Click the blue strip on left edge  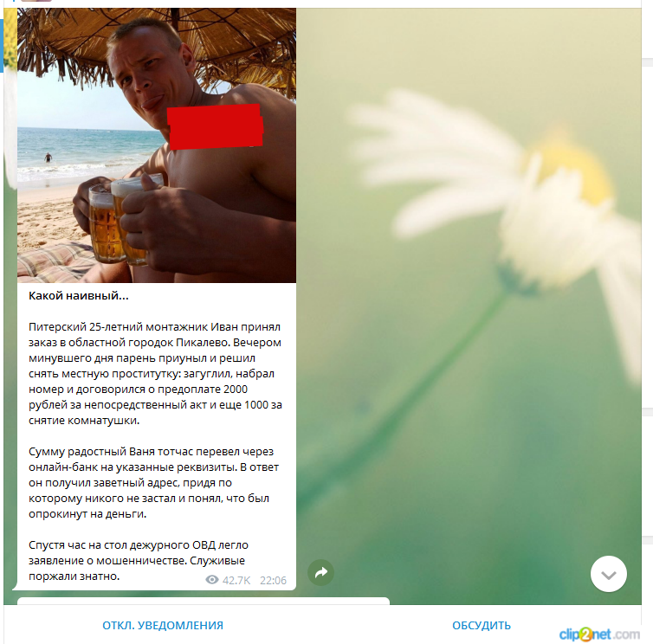tap(2, 45)
